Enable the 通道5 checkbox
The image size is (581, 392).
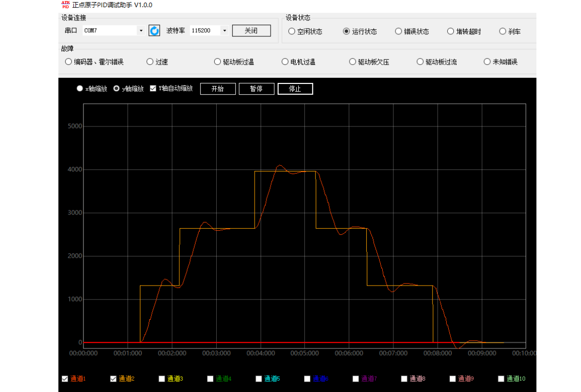point(259,379)
